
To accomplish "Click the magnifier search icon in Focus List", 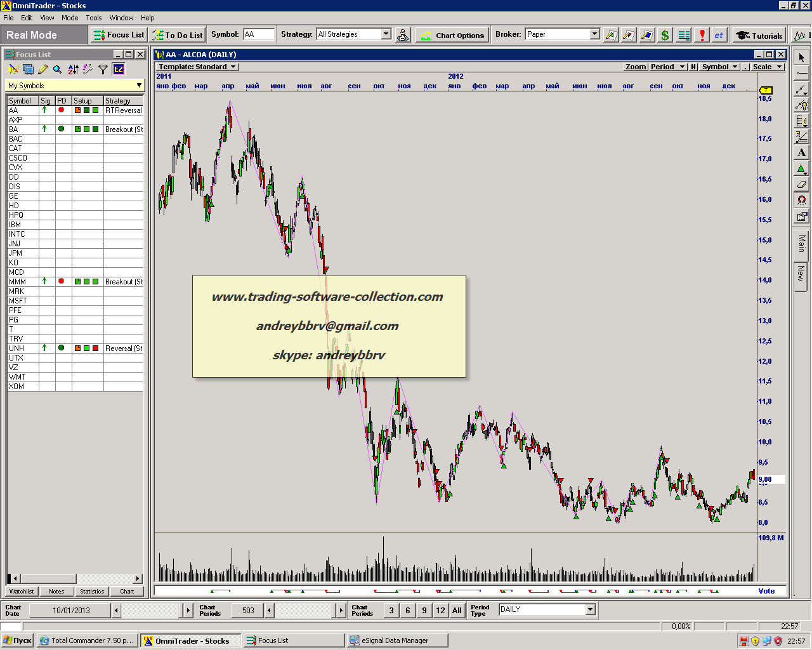I will click(x=58, y=69).
